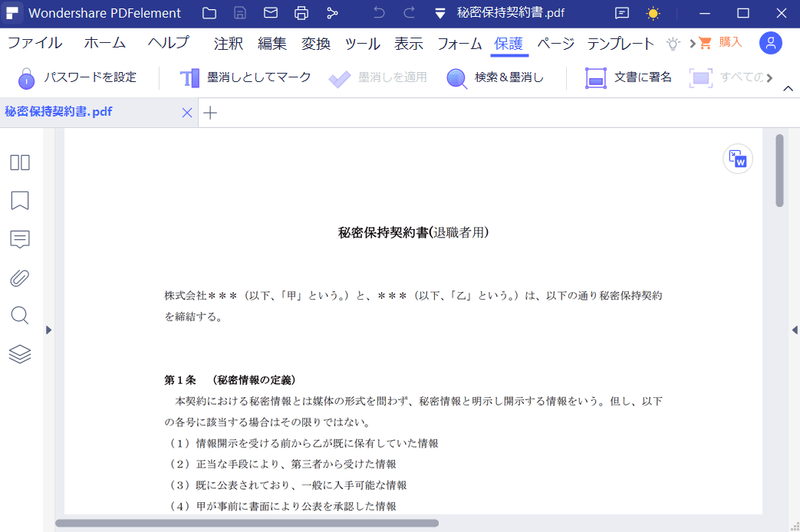Viewport: 800px width, 532px height.
Task: Open the attachments panel
Action: click(x=19, y=277)
